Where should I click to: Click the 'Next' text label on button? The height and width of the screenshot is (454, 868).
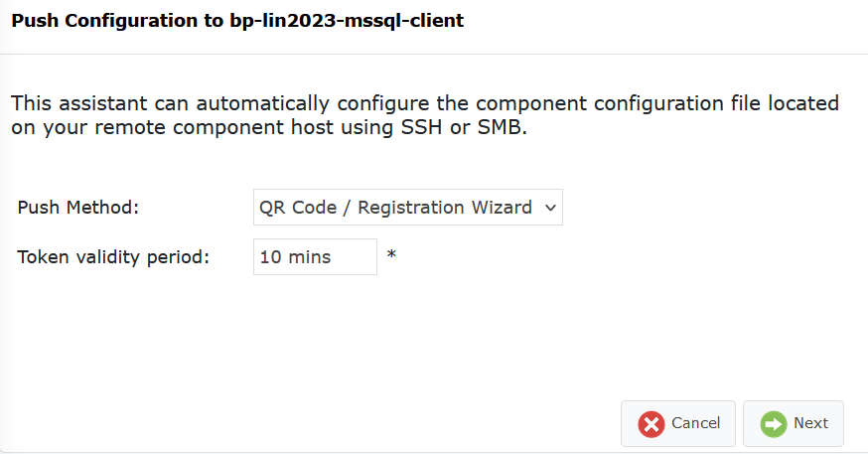click(x=811, y=423)
